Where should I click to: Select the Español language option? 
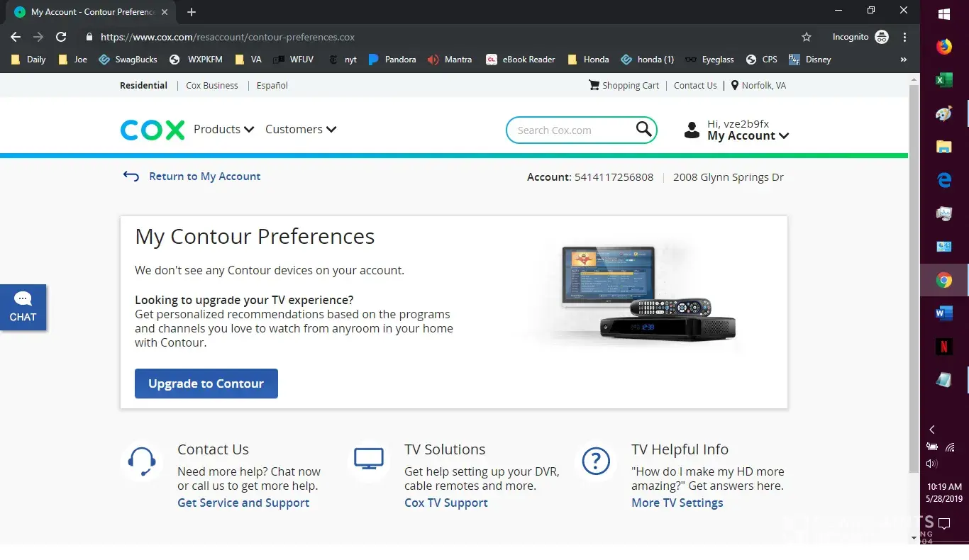(x=272, y=85)
